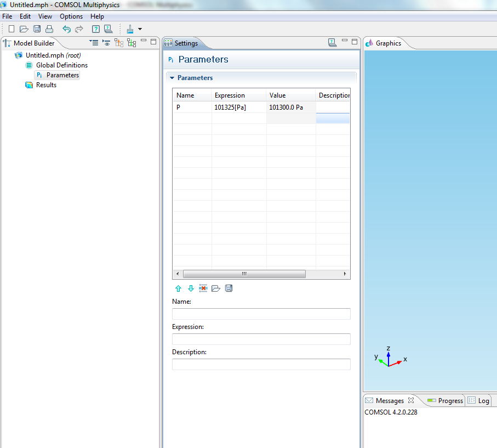Open the dropdown arrow beside the paintbrush
497x448 pixels.
[140, 29]
